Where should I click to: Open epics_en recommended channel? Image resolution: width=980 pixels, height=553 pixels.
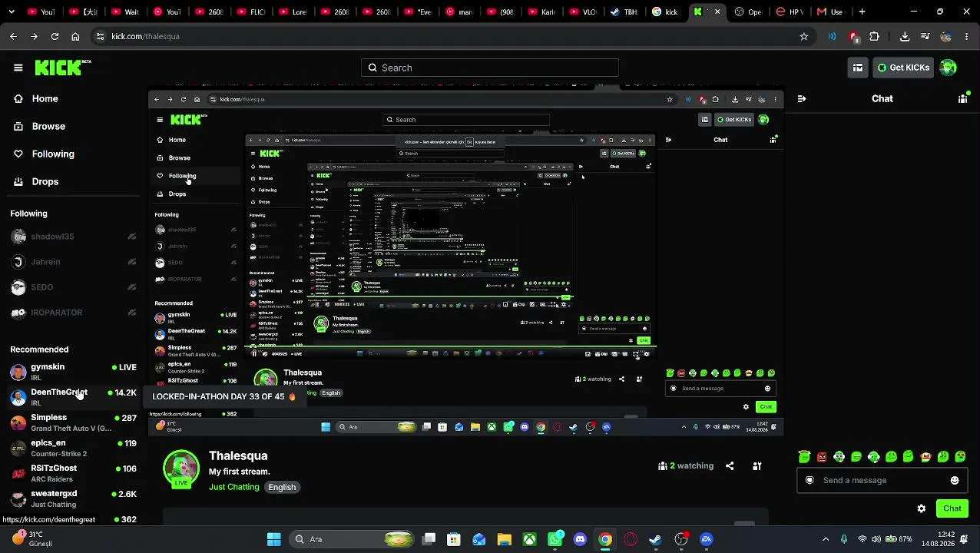pyautogui.click(x=73, y=448)
